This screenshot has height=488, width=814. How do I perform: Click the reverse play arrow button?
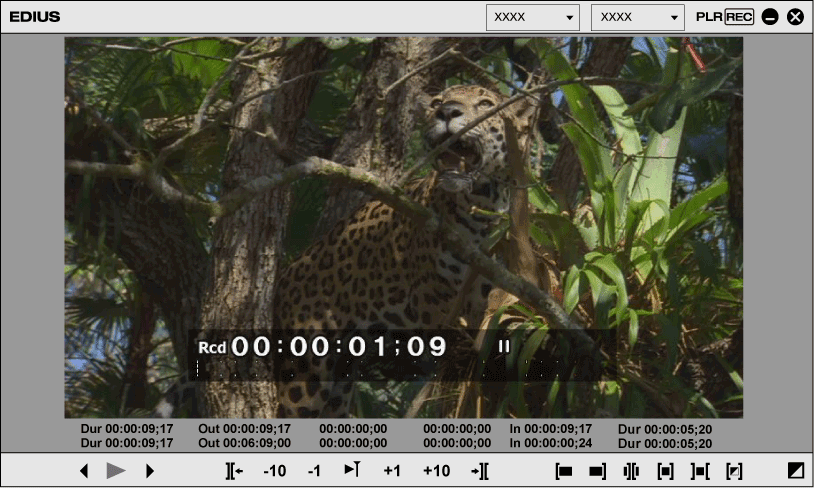tap(84, 471)
